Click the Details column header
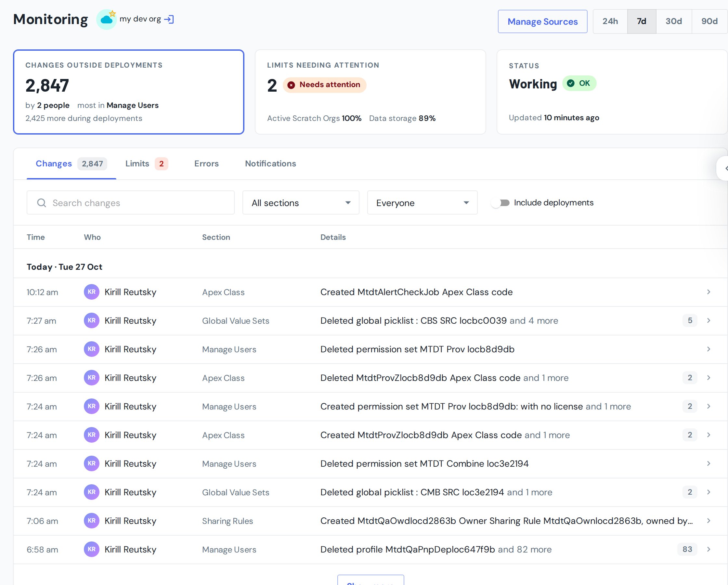 333,237
